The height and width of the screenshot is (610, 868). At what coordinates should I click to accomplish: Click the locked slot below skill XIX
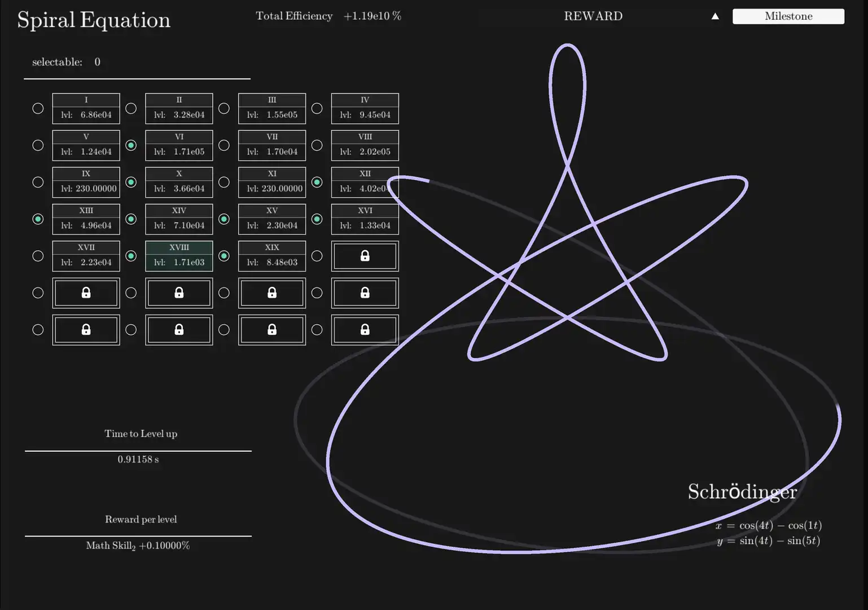click(271, 293)
